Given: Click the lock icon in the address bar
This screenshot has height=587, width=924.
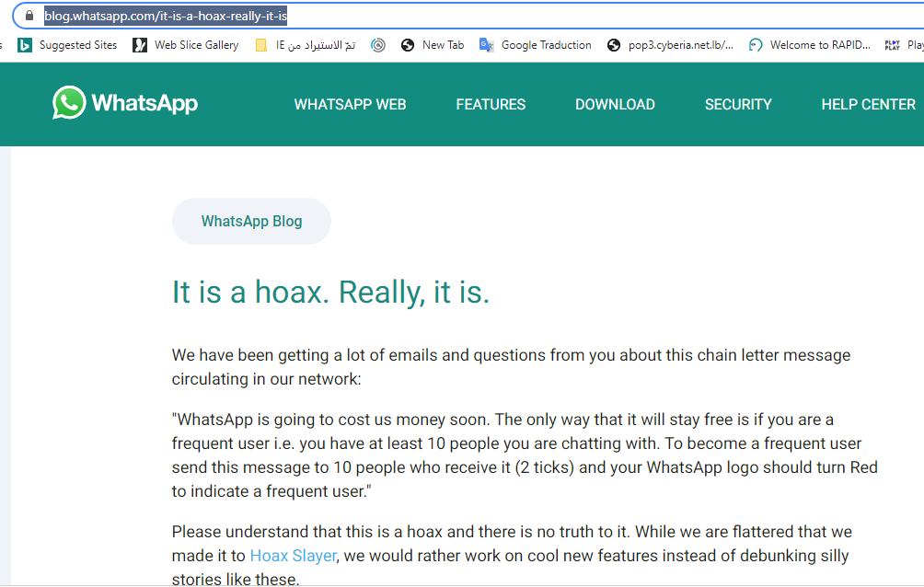Looking at the screenshot, I should point(29,16).
